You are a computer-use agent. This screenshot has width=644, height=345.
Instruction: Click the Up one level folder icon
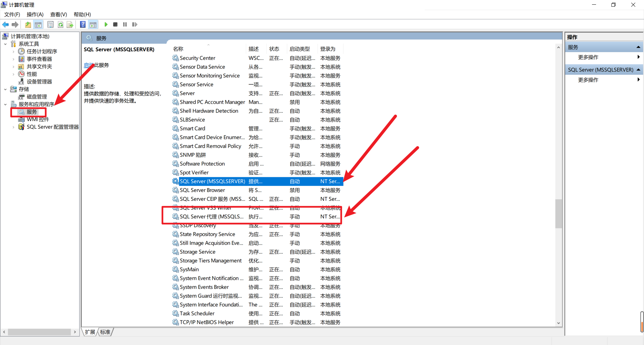coord(28,24)
